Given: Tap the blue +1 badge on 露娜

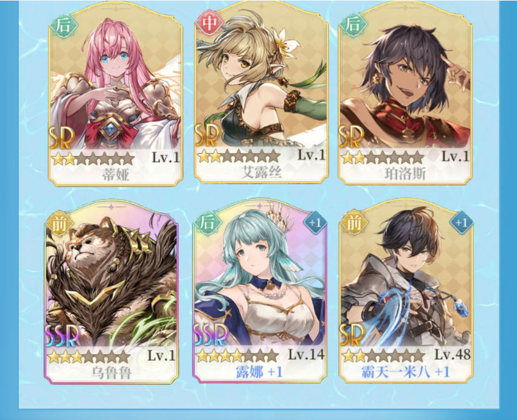Looking at the screenshot, I should point(315,223).
